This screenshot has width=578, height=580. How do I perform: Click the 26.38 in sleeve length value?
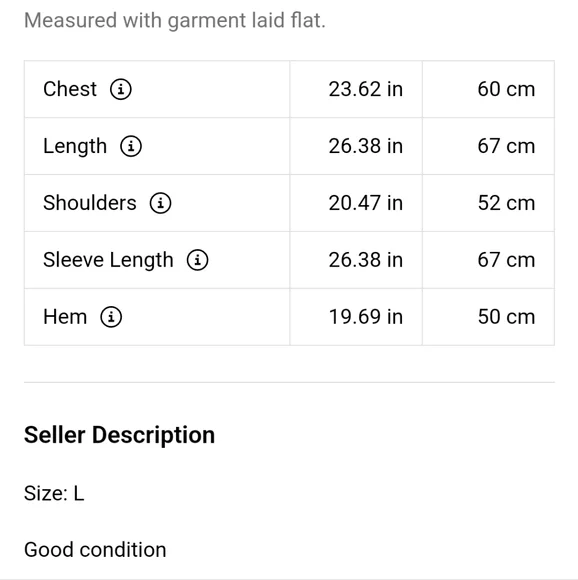[x=366, y=260]
